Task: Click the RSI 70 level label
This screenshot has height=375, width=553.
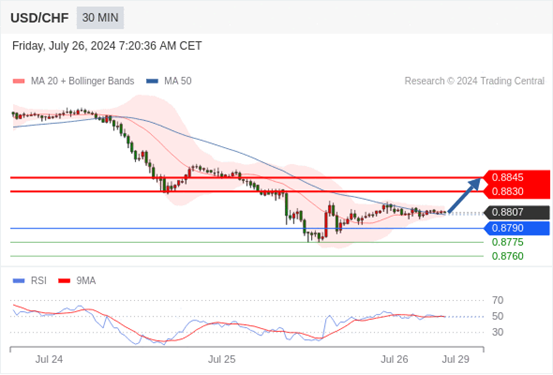Action: click(x=498, y=301)
